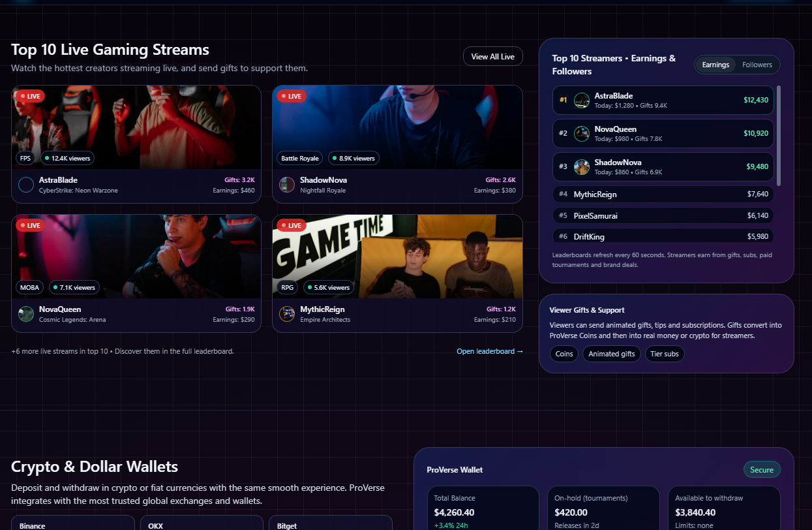Open the NovaQueen MOBA stream thumbnail

coord(136,256)
